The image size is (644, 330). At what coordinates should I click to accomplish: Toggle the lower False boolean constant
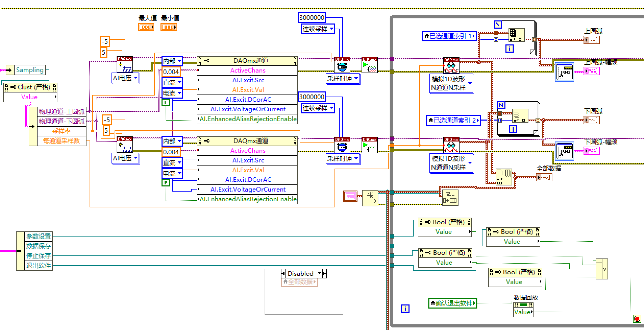coord(166,183)
